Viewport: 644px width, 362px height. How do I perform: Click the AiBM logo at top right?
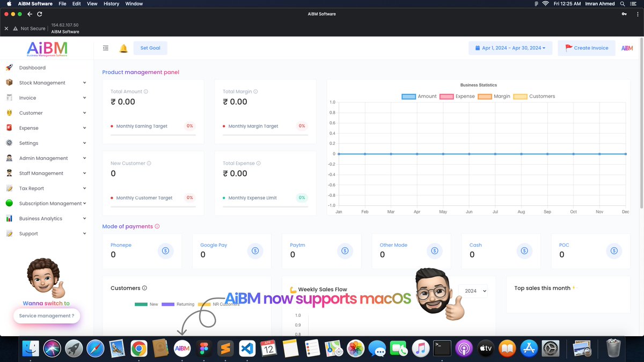(626, 48)
